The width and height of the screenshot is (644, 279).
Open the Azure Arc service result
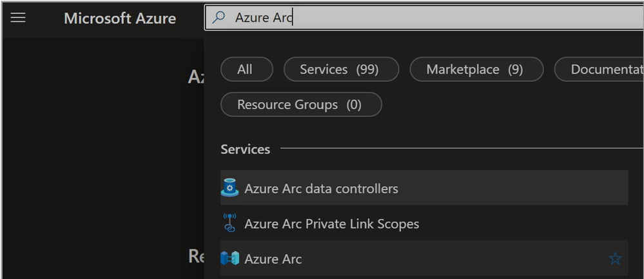click(x=424, y=258)
